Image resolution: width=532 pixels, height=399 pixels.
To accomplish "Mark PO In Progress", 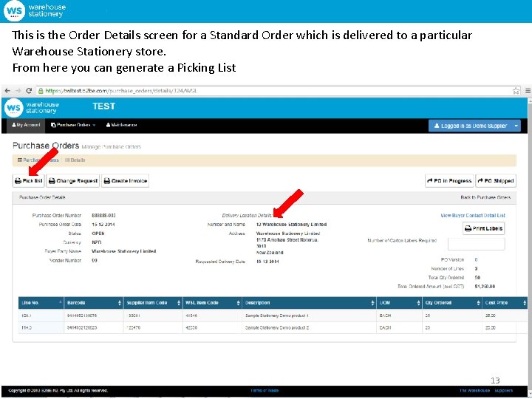I will (449, 181).
